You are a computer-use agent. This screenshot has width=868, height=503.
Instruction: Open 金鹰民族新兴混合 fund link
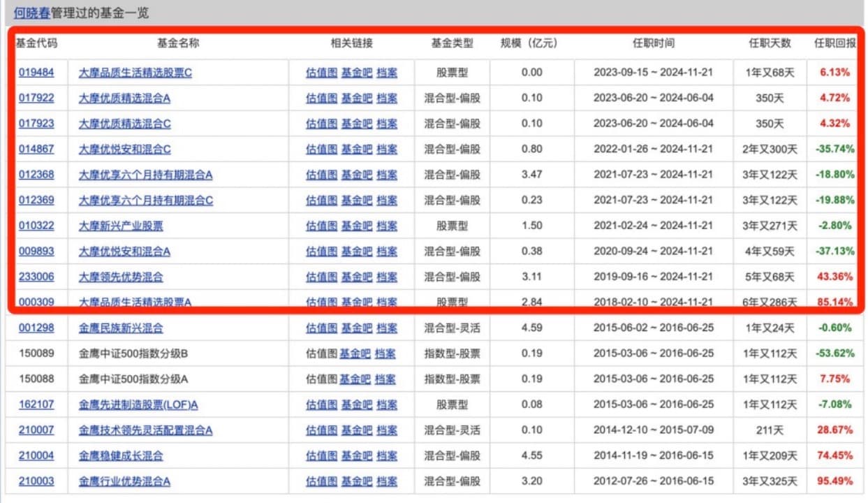[x=121, y=328]
